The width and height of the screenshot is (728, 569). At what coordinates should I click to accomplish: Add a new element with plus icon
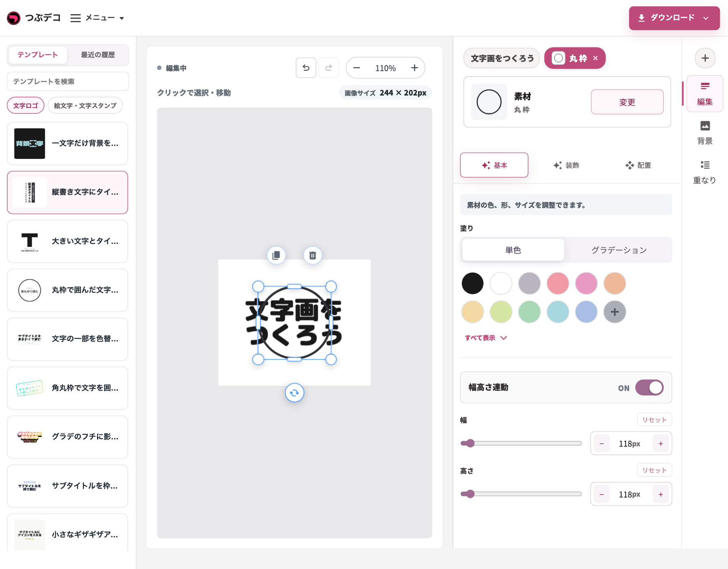[705, 58]
